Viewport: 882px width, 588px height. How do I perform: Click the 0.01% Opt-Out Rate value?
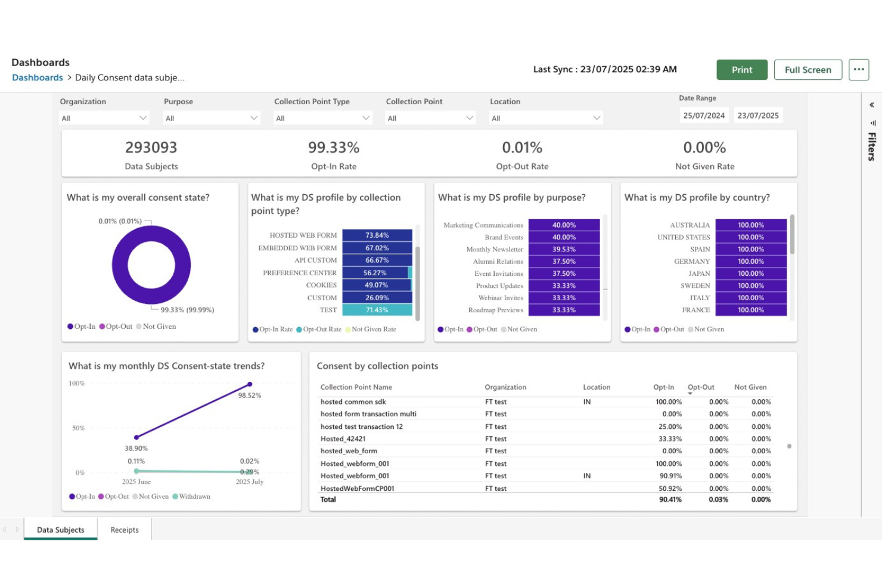[522, 147]
